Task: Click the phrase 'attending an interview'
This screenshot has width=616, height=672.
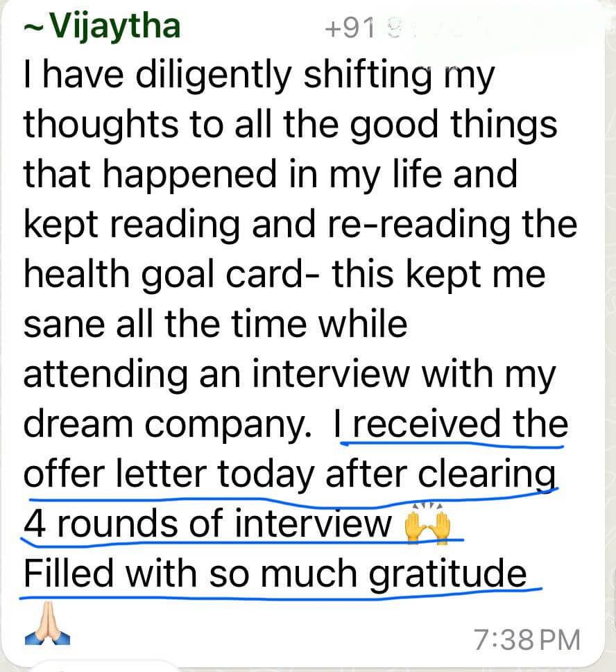Action: tap(222, 374)
